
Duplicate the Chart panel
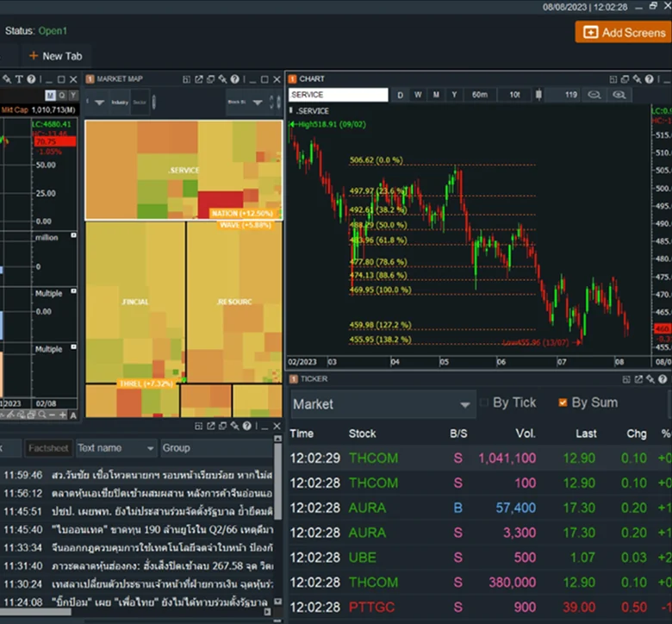point(625,79)
